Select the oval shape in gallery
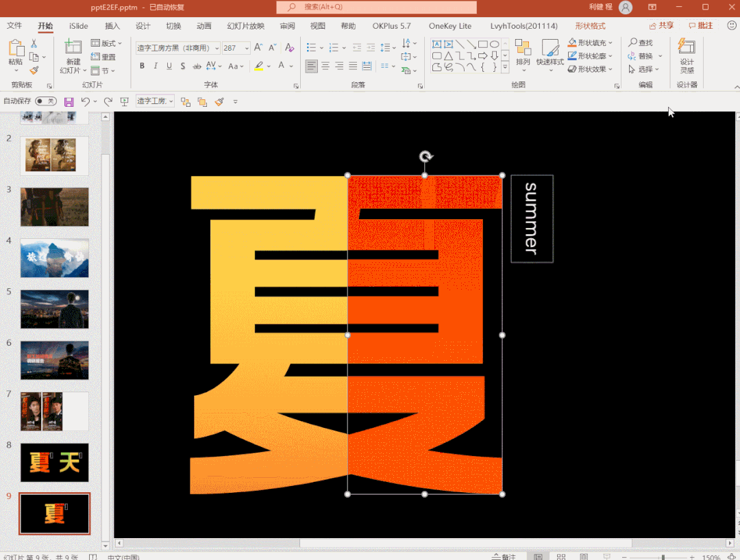Image resolution: width=740 pixels, height=560 pixels. click(x=494, y=44)
